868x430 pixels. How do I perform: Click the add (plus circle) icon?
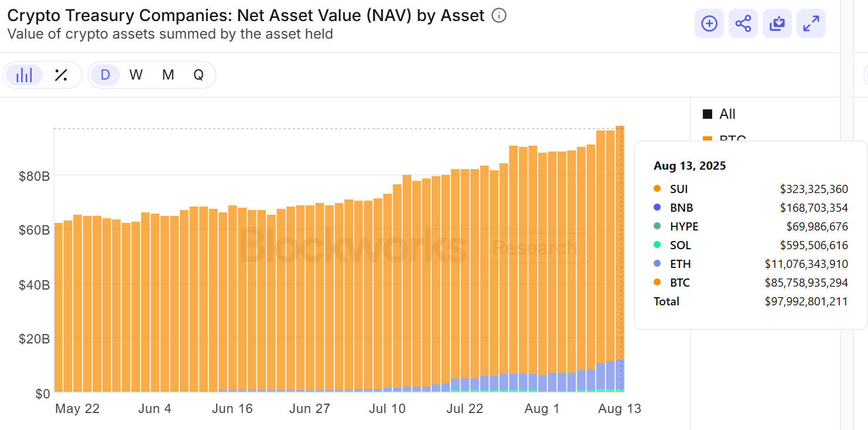click(x=709, y=24)
